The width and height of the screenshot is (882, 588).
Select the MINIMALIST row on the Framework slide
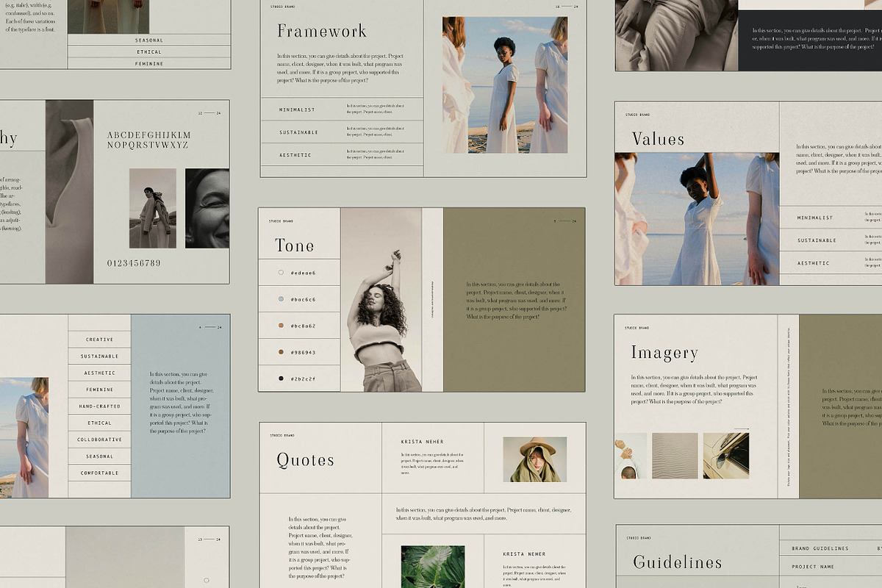click(342, 110)
